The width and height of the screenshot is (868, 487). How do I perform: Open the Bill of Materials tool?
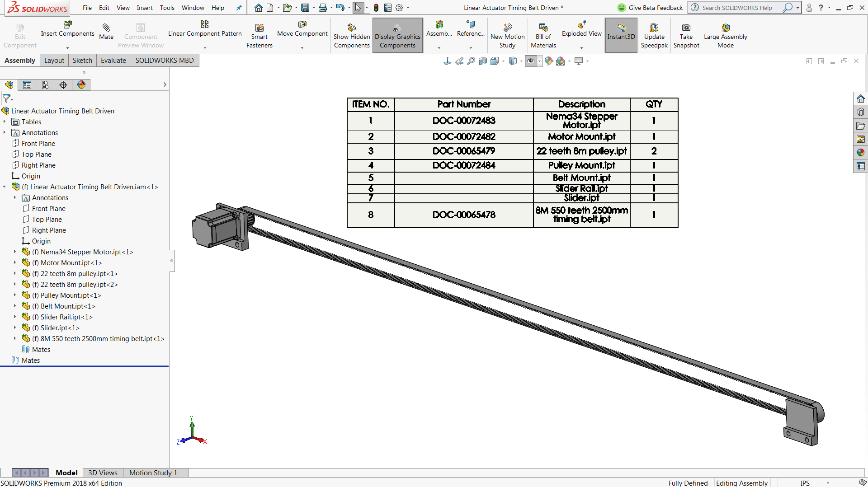543,35
